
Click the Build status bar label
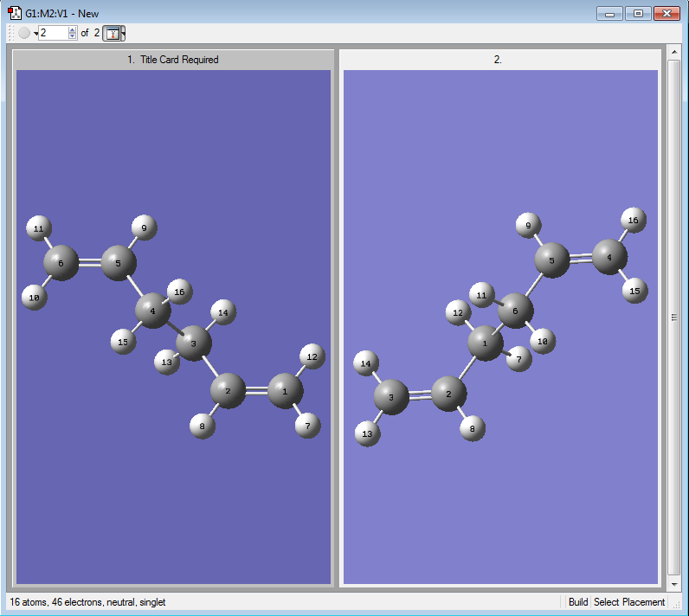coord(577,602)
